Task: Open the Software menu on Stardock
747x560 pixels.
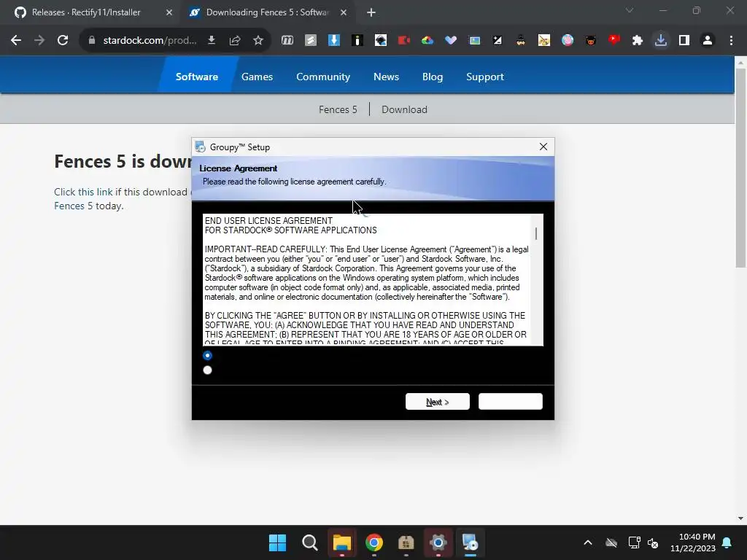Action: click(x=197, y=77)
